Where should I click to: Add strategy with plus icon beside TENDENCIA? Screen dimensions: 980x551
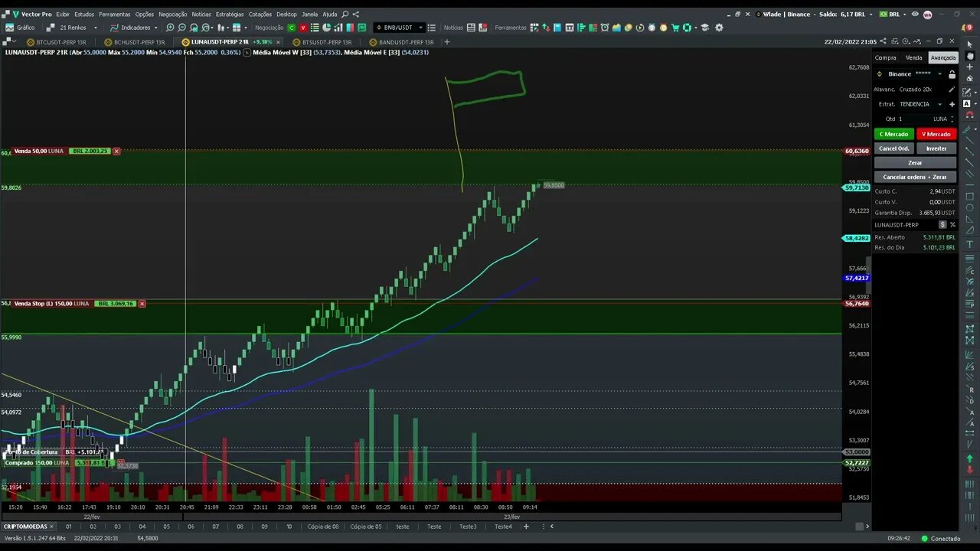click(952, 104)
